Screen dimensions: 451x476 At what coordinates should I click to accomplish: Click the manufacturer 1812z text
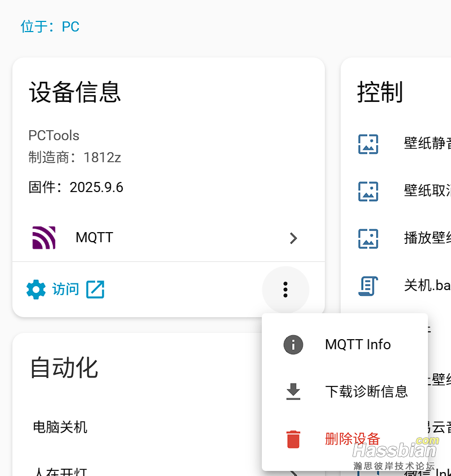pos(75,157)
